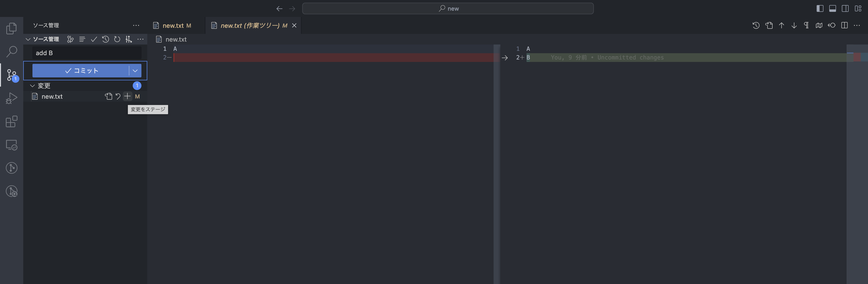Open the Explorer view in the activity bar

click(12, 28)
